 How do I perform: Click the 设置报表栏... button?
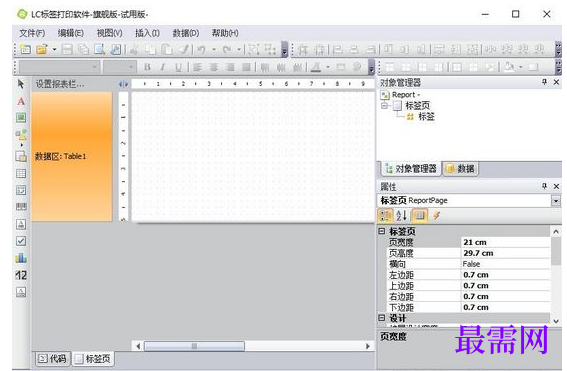(60, 84)
